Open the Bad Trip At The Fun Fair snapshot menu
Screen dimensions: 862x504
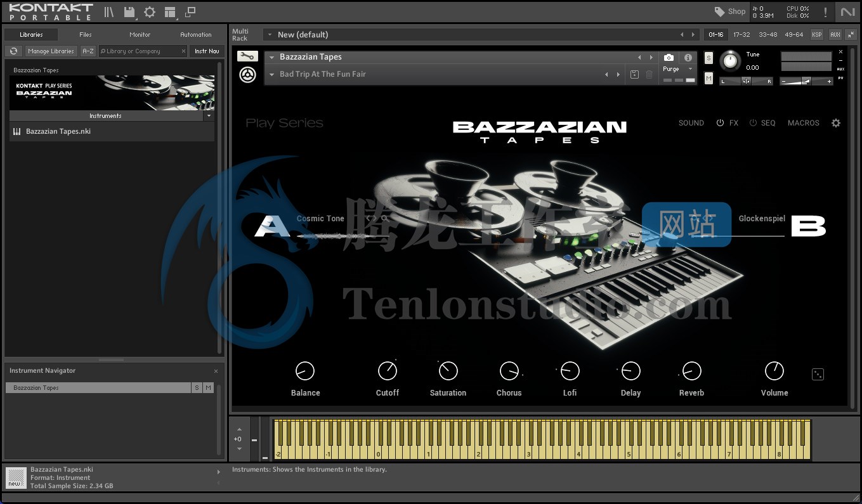pos(271,74)
